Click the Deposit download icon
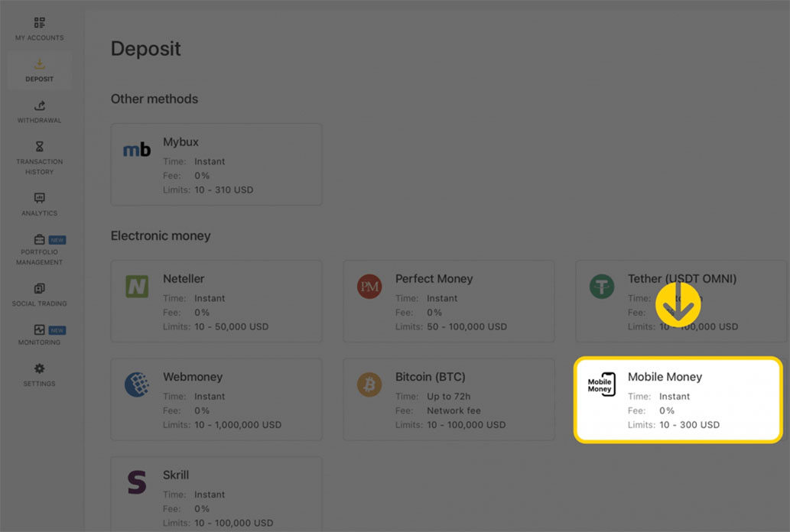The height and width of the screenshot is (532, 790). (x=39, y=65)
